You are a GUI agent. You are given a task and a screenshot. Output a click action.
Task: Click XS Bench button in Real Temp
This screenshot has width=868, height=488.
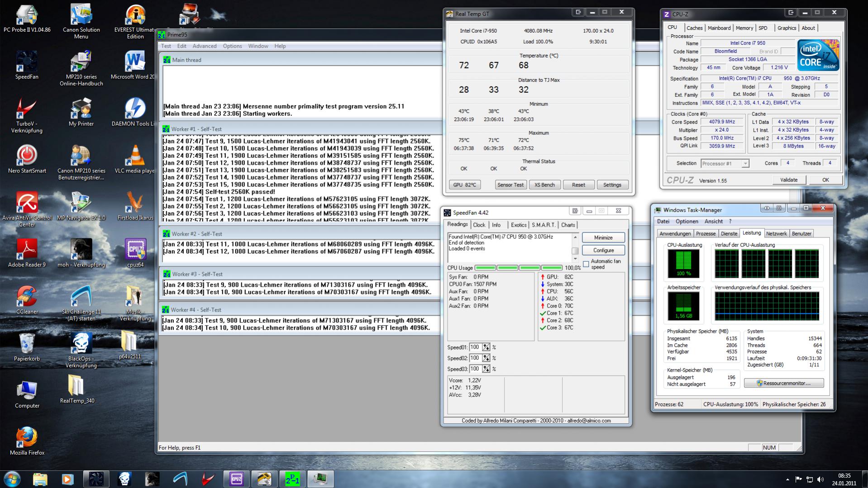pos(544,185)
